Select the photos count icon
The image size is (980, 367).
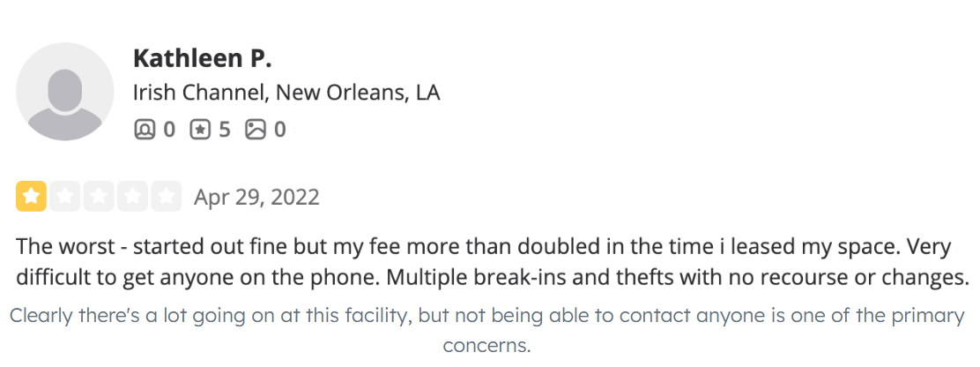point(256,130)
